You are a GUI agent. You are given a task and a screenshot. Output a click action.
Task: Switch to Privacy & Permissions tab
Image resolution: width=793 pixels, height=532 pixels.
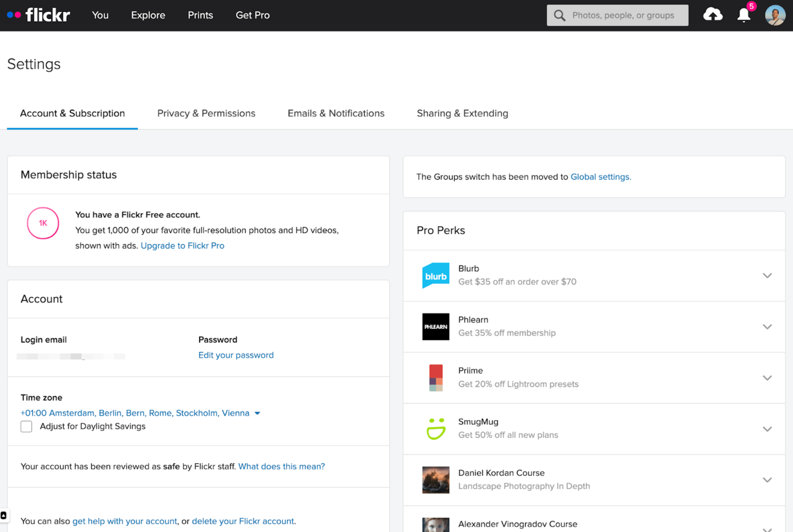(x=206, y=113)
